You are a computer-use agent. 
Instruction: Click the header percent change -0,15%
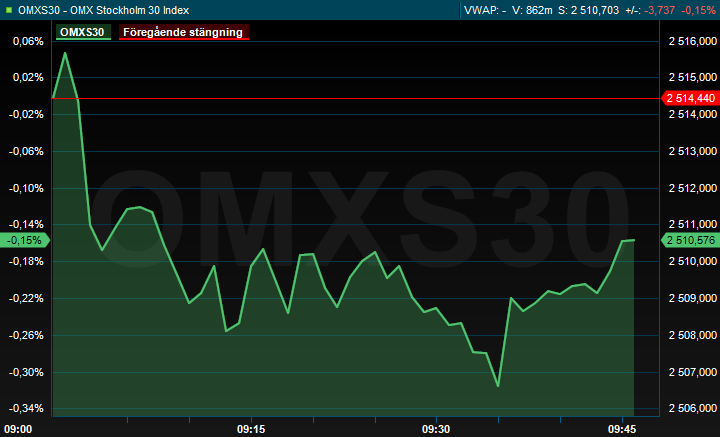coord(698,10)
